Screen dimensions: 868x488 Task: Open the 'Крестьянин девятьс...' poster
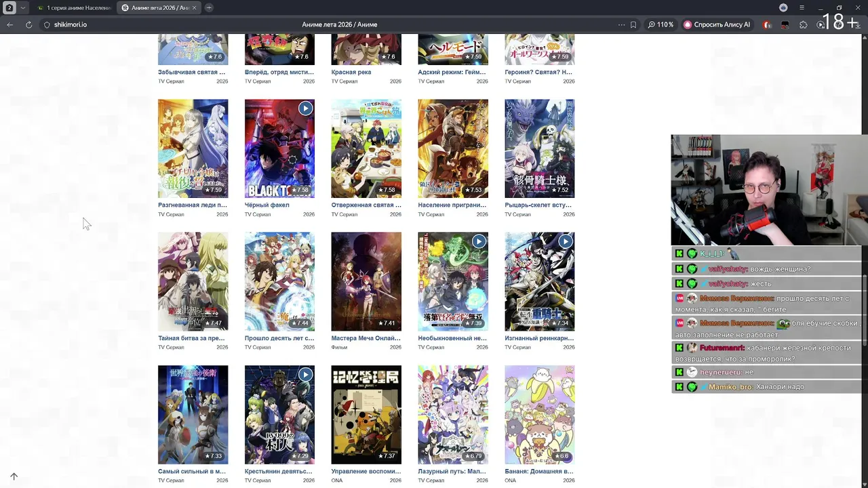[279, 415]
